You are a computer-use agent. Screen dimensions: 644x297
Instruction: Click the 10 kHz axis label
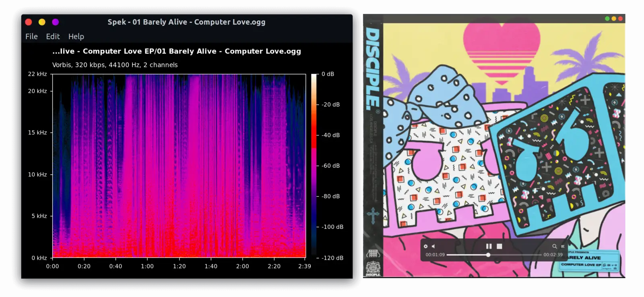pos(37,174)
